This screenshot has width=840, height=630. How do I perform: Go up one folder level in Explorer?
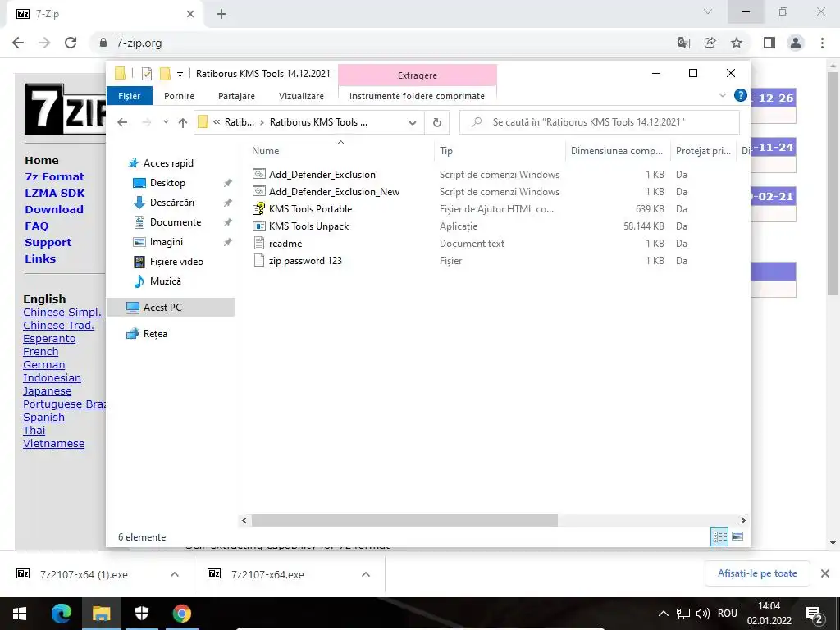(183, 123)
